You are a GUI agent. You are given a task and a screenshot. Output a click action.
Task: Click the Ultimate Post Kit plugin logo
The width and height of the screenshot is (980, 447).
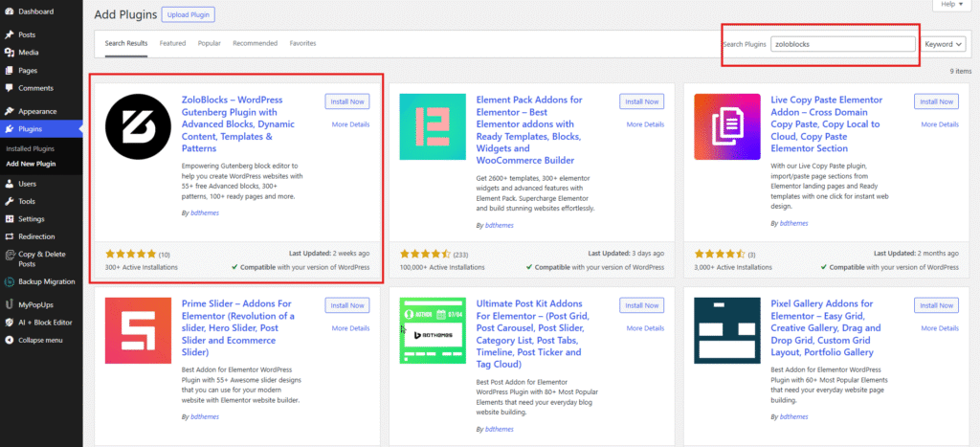(433, 331)
